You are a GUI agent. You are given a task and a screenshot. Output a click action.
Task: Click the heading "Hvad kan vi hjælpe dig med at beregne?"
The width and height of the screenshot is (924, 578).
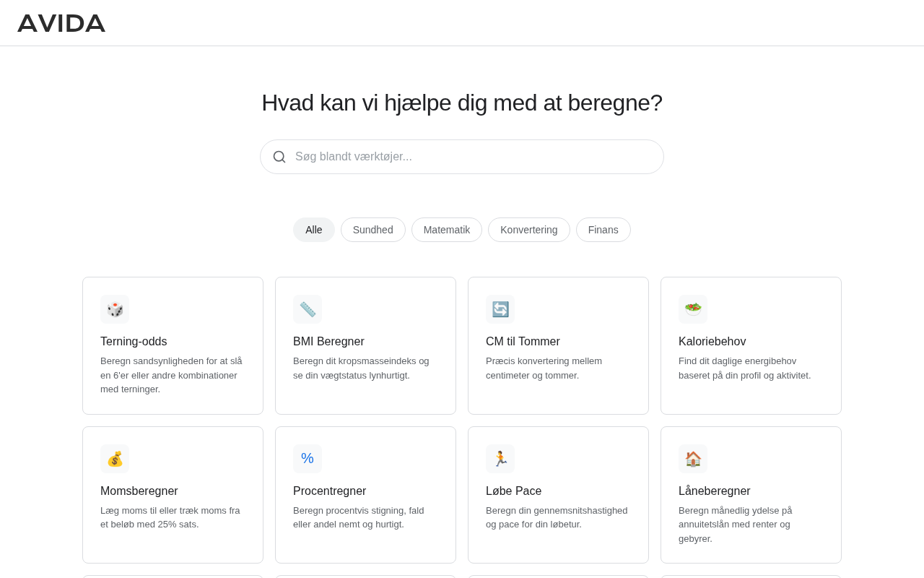(462, 103)
